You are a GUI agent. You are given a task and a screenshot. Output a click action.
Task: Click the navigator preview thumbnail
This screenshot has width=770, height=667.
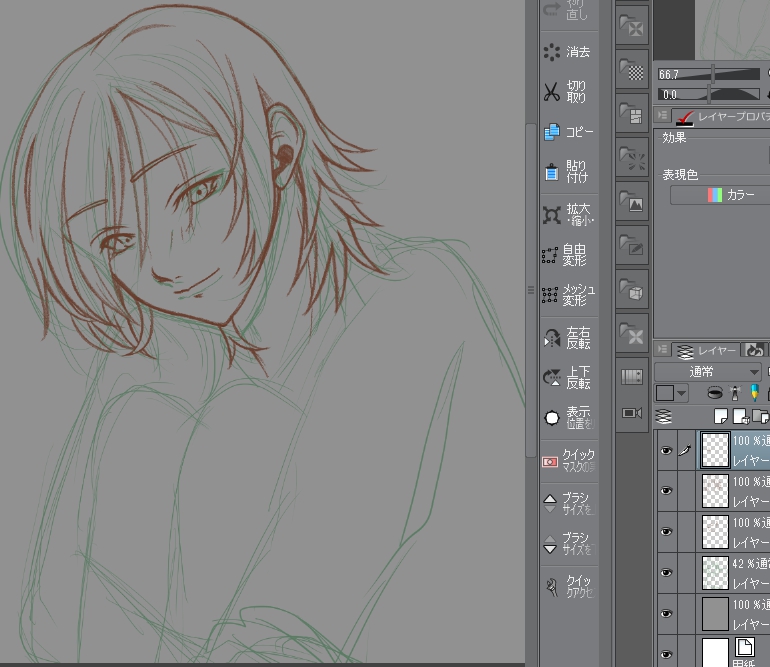732,29
